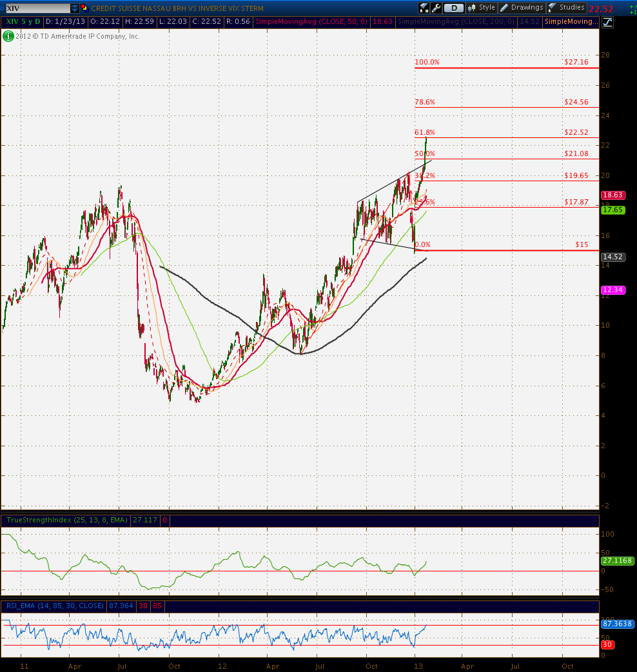Viewport: 637px width, 672px height.
Task: Click the green 17.65 price axis bubble
Action: 613,210
